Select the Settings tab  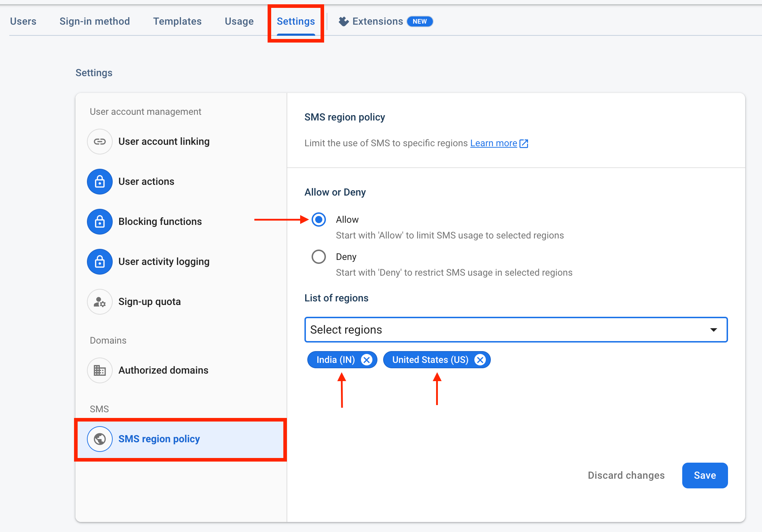(296, 21)
